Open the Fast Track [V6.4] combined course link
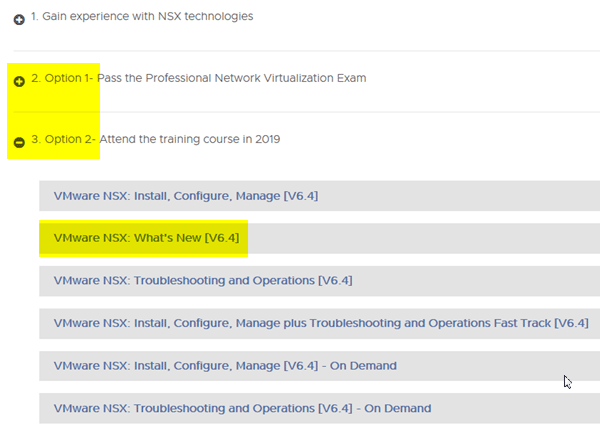 (321, 323)
